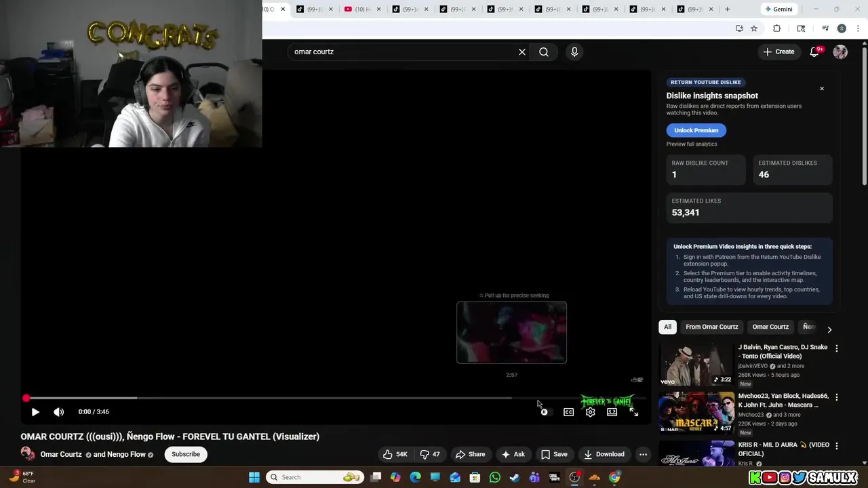The image size is (868, 488).
Task: Open options for Mascara video
Action: tap(836, 397)
